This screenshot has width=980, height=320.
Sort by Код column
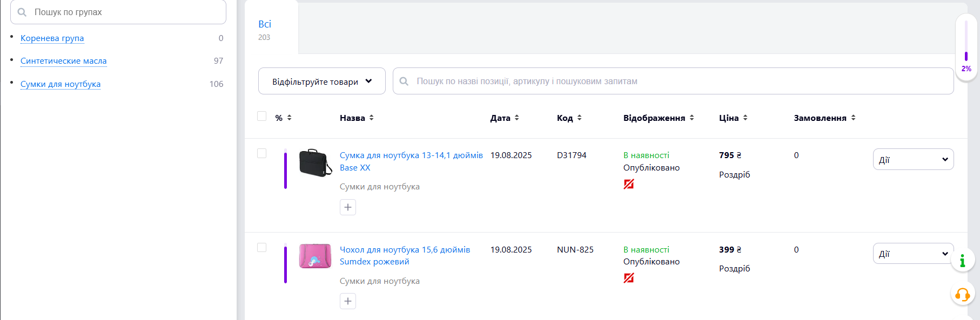pos(569,118)
